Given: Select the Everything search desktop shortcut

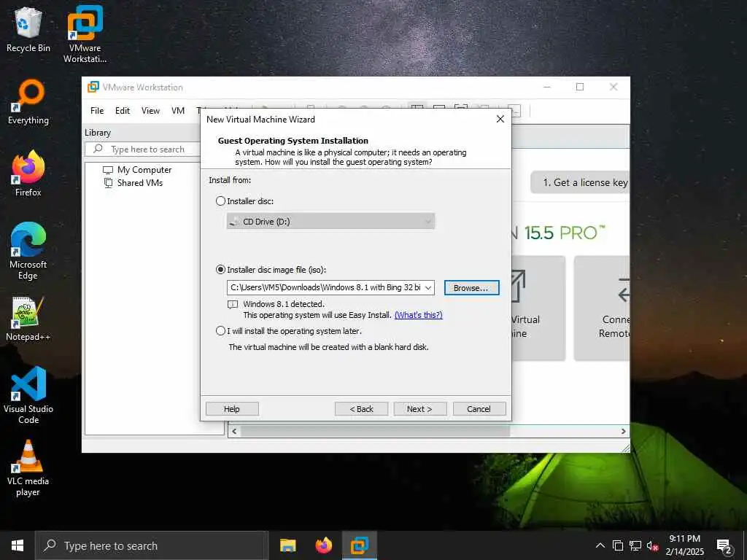Looking at the screenshot, I should point(28,102).
